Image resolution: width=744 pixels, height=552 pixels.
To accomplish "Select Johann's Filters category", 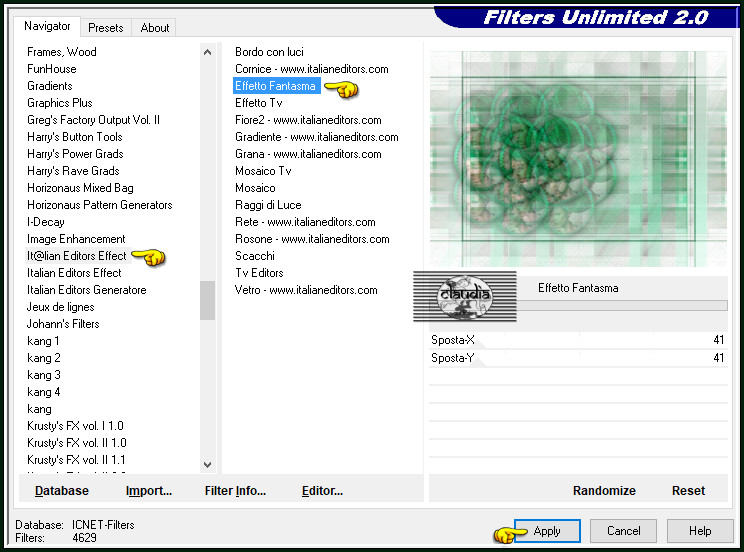I will (63, 324).
